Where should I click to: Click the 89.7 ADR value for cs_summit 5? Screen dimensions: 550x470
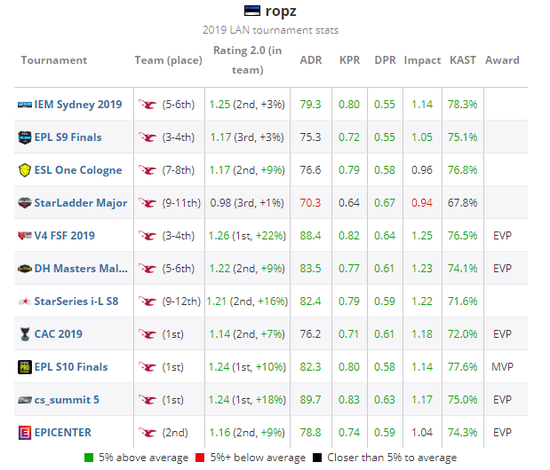pyautogui.click(x=310, y=400)
